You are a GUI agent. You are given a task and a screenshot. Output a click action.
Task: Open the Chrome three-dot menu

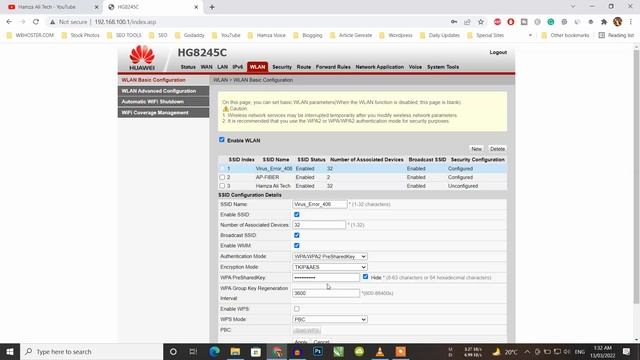631,22
